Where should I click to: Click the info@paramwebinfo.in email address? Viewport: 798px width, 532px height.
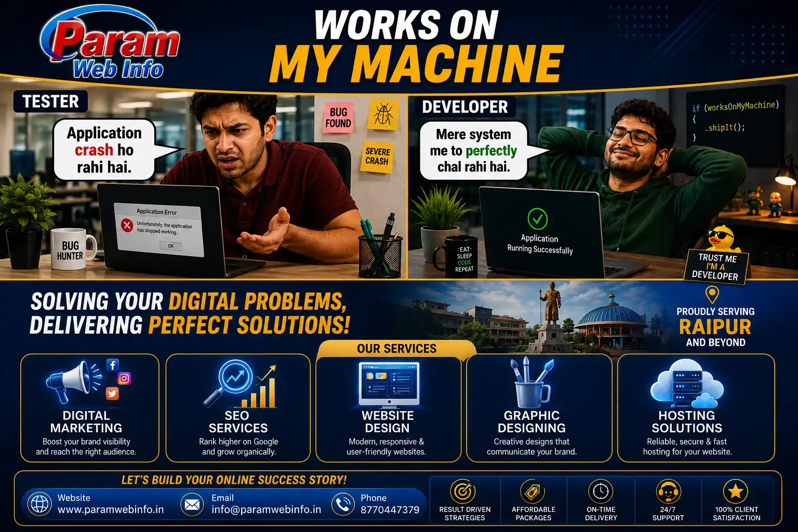tap(266, 510)
